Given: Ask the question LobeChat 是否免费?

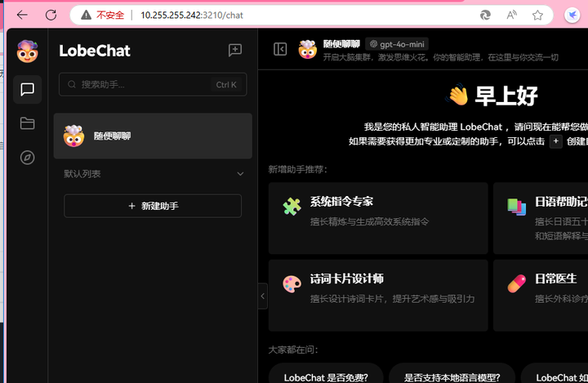Looking at the screenshot, I should 326,376.
